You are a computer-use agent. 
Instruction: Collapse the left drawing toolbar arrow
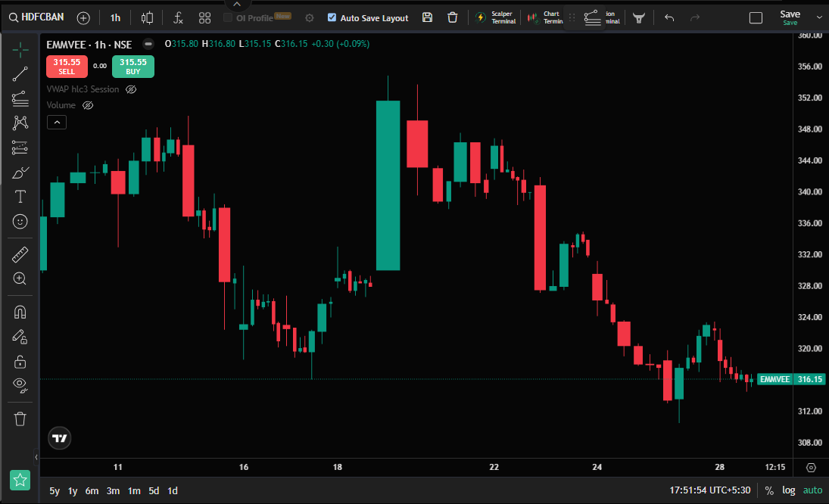tap(36, 457)
